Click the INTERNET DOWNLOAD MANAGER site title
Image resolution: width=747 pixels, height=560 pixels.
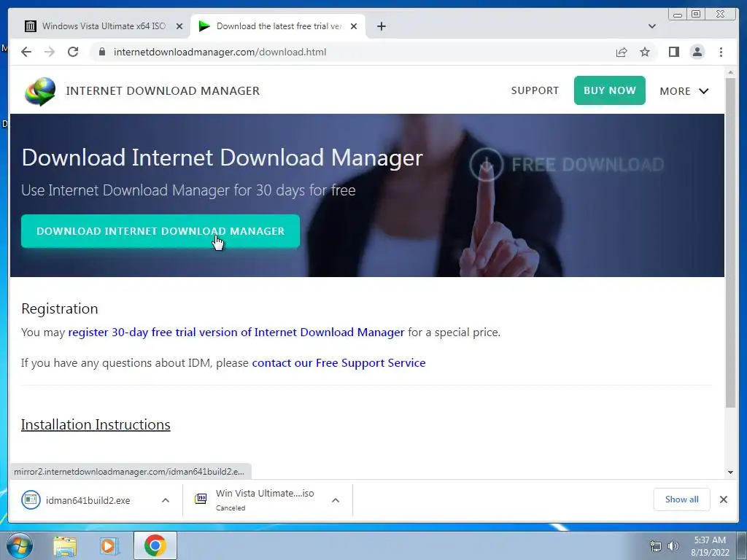click(163, 90)
